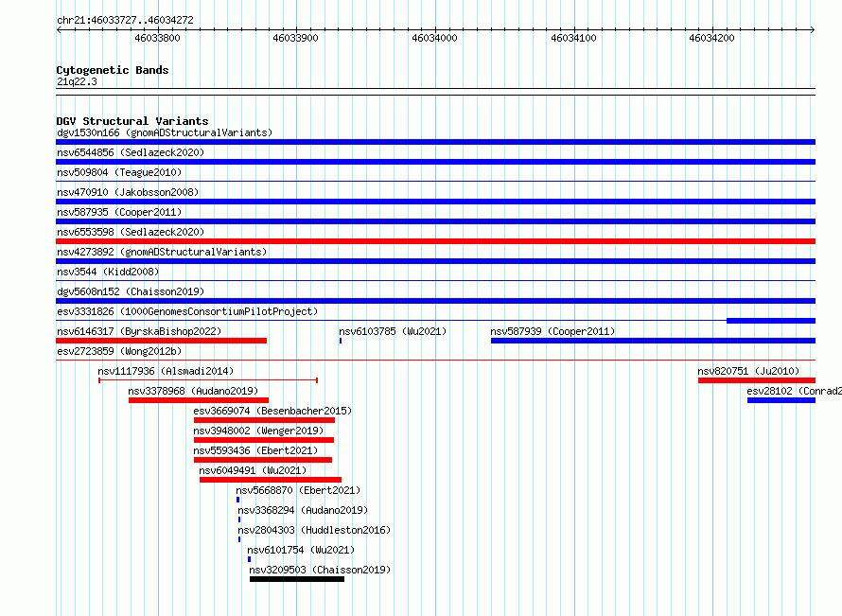Click the nsv3544 (Kidd2008) variant label
842x616 pixels.
tap(108, 272)
